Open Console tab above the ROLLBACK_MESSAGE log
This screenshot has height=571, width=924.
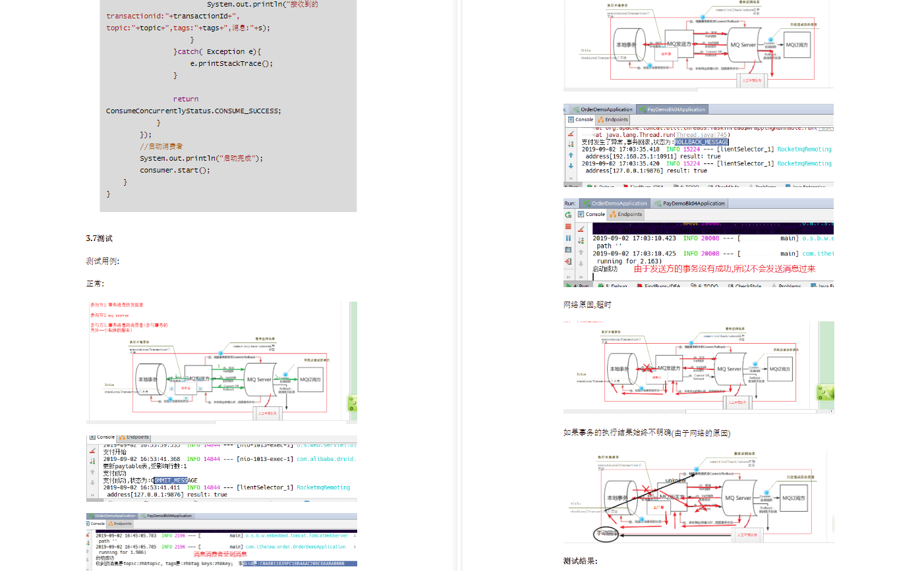[581, 119]
